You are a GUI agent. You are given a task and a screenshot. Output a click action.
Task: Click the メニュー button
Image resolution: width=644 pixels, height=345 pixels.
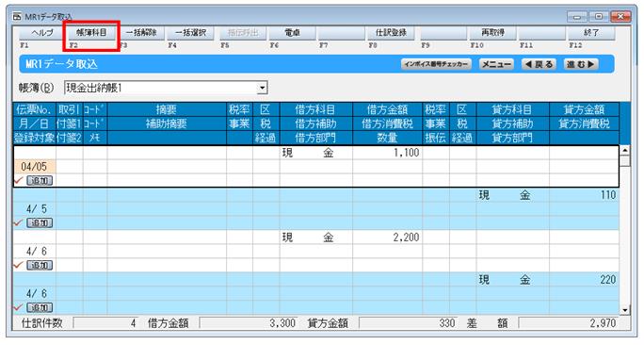[496, 64]
